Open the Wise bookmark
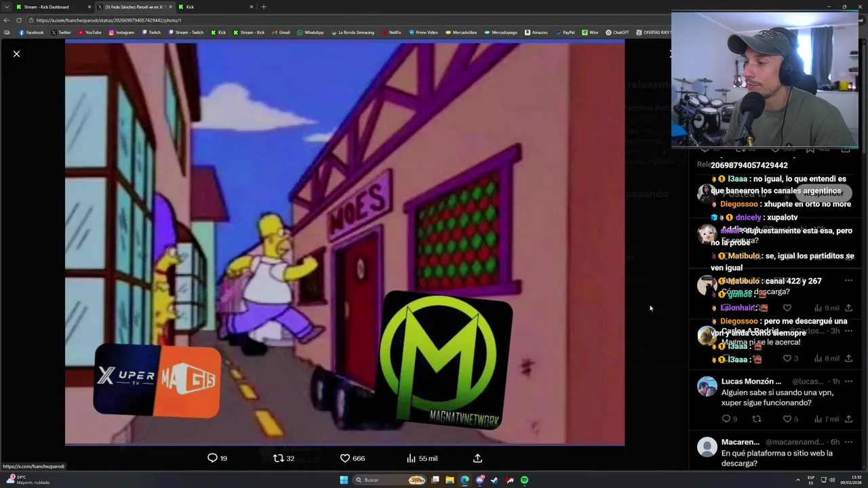Image resolution: width=868 pixels, height=488 pixels. (x=590, y=33)
